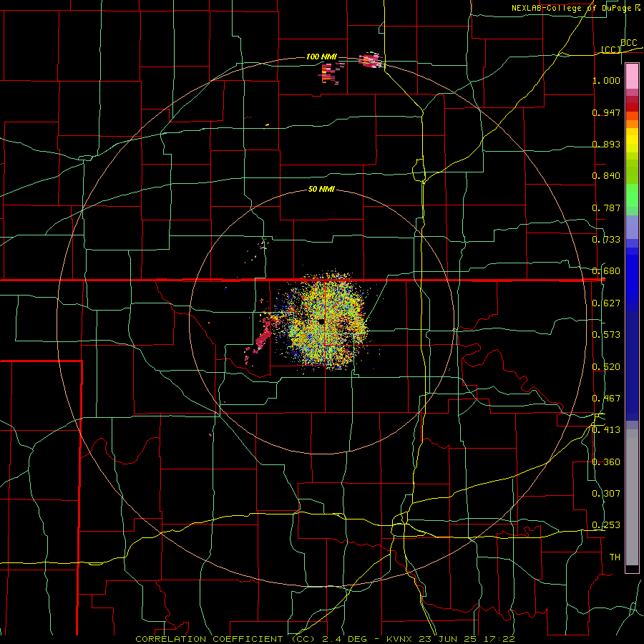
Task: Select the 0.733 scale value
Action: point(606,240)
